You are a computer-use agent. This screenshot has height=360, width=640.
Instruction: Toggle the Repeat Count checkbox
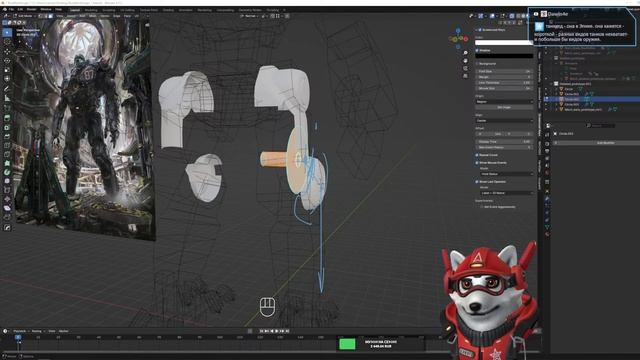point(477,155)
